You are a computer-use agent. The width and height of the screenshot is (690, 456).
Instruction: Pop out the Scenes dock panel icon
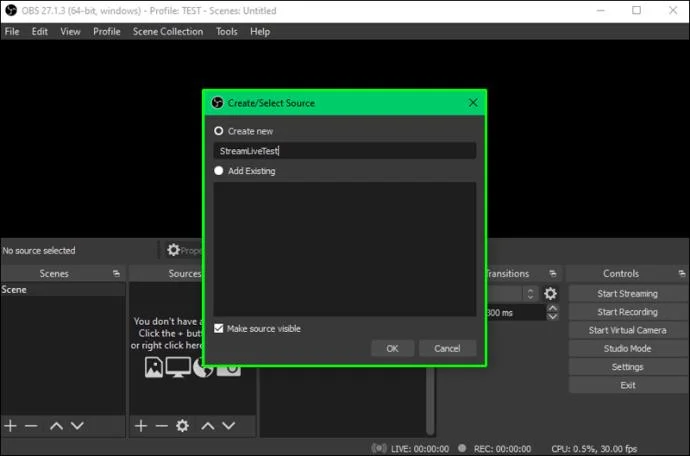[x=116, y=273]
